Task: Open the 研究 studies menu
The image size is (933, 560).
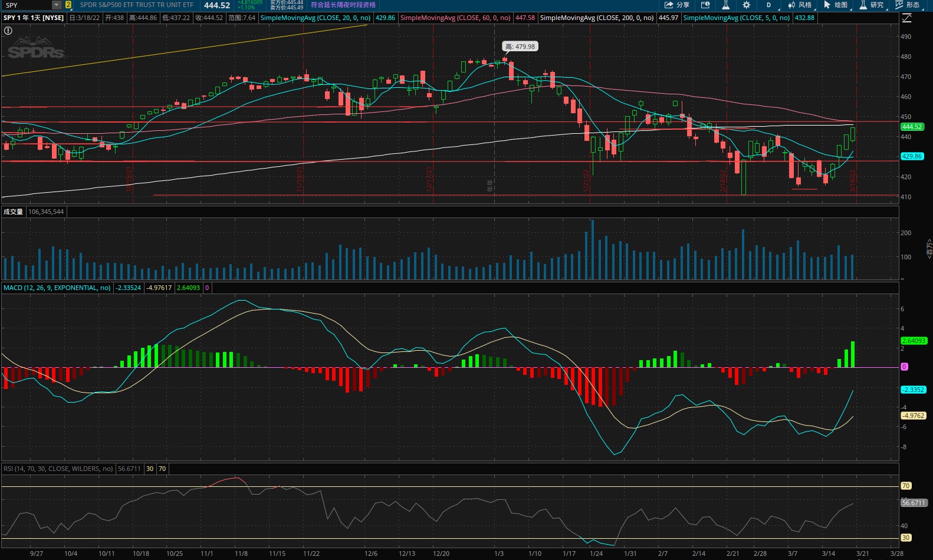Action: pyautogui.click(x=872, y=5)
